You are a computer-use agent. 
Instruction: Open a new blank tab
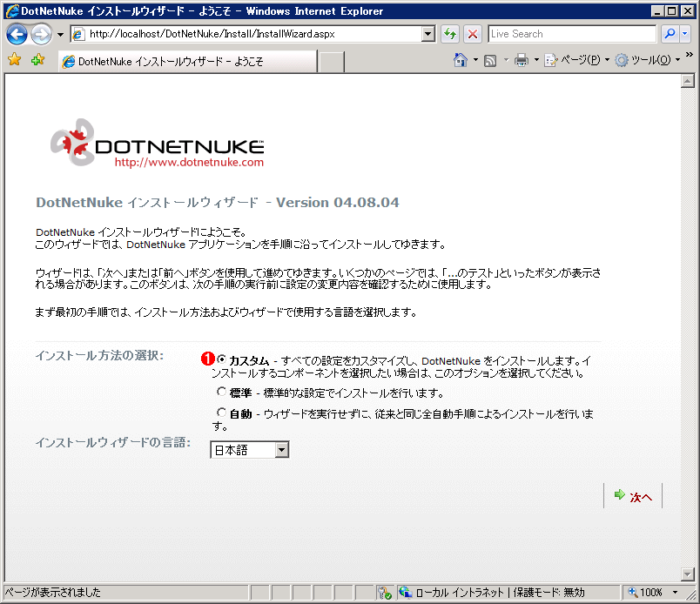tap(331, 62)
